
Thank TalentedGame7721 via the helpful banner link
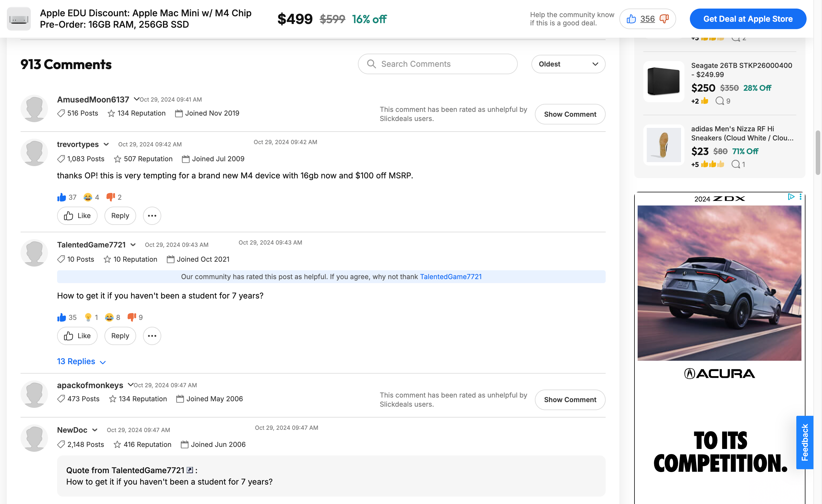(451, 277)
